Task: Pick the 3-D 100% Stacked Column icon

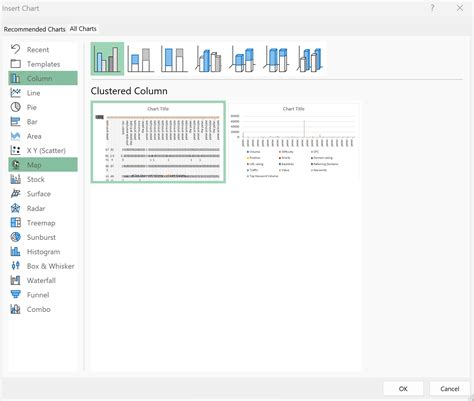Action: tap(276, 59)
